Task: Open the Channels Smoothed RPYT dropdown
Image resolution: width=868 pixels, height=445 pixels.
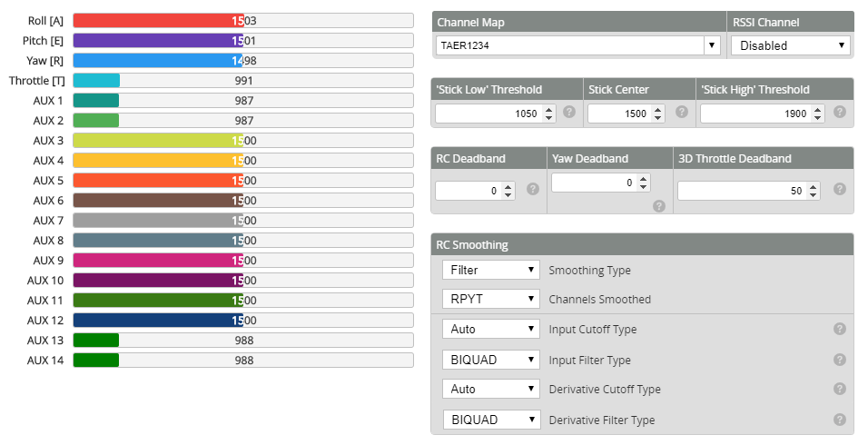Action: 491,299
